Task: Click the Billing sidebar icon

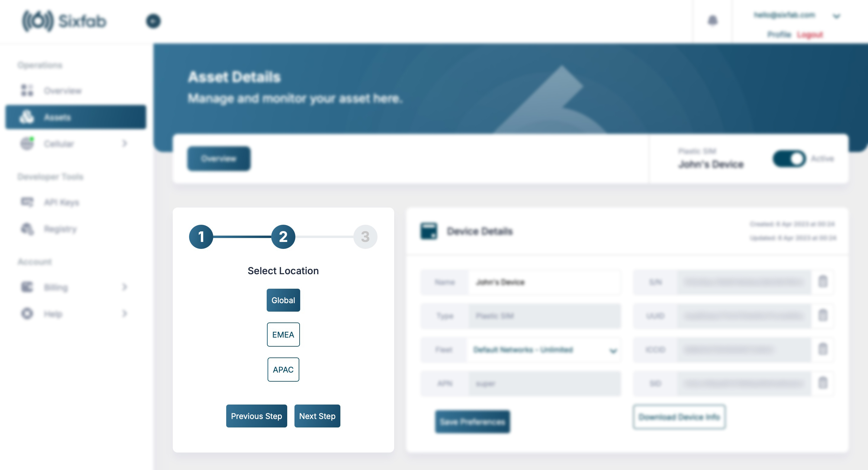Action: [x=27, y=287]
